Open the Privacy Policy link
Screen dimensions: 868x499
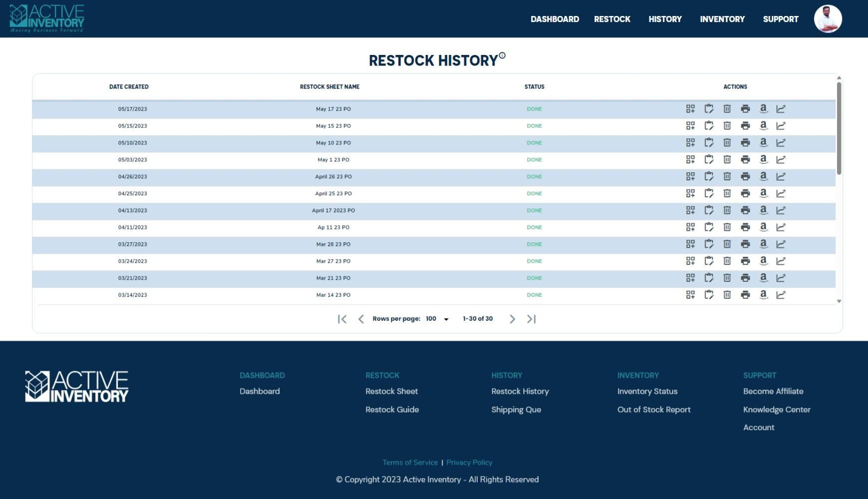pos(469,463)
